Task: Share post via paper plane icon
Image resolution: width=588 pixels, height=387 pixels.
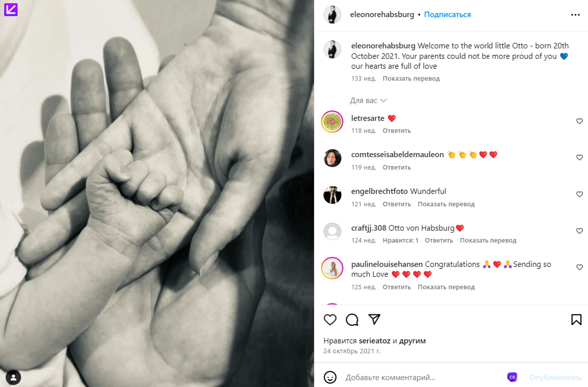Action: (x=375, y=319)
